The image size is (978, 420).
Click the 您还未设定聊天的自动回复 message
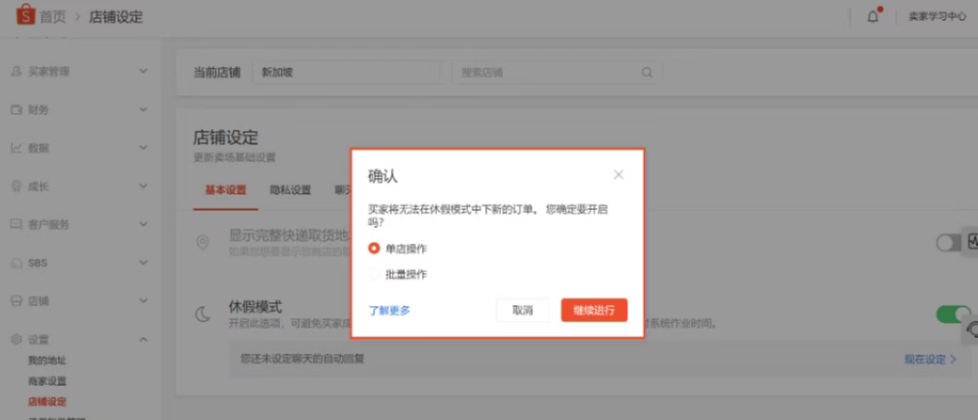[303, 359]
